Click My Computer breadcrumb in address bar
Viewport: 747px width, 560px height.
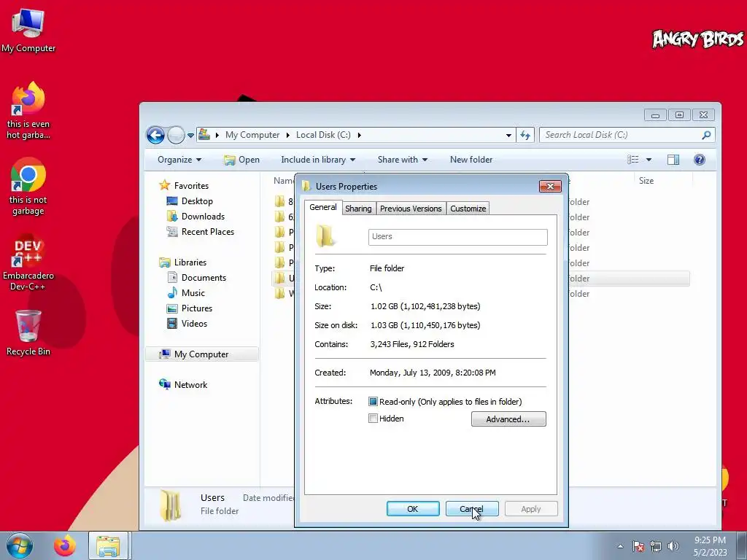tap(252, 135)
